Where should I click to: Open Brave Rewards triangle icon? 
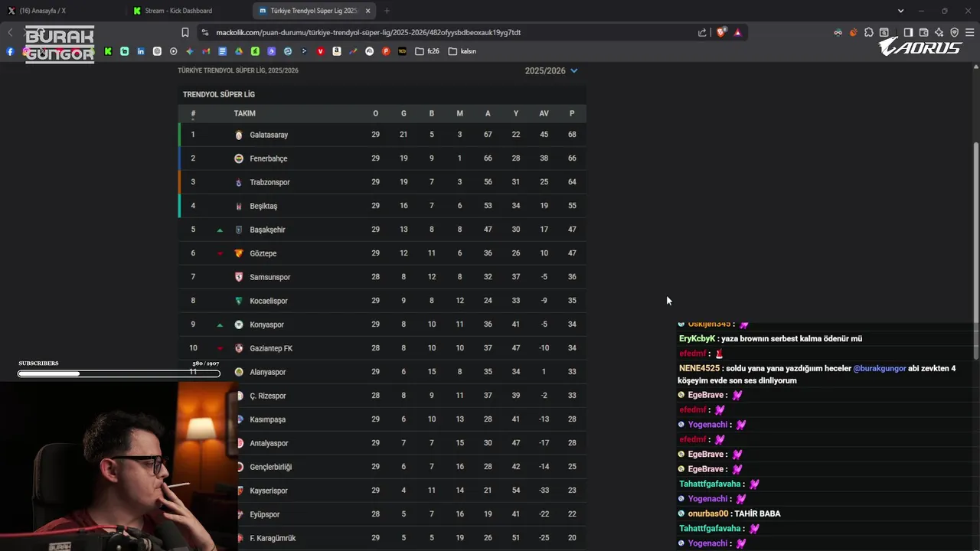tap(737, 32)
